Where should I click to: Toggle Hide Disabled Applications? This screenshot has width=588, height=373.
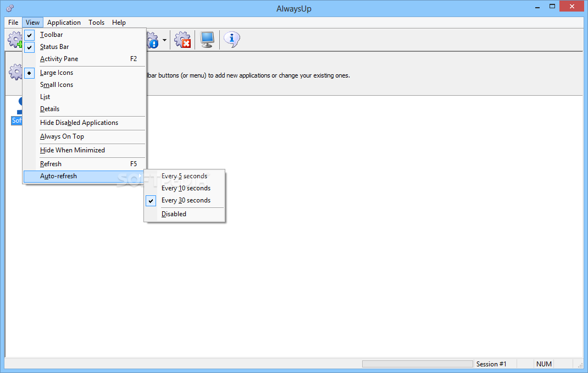(85, 123)
